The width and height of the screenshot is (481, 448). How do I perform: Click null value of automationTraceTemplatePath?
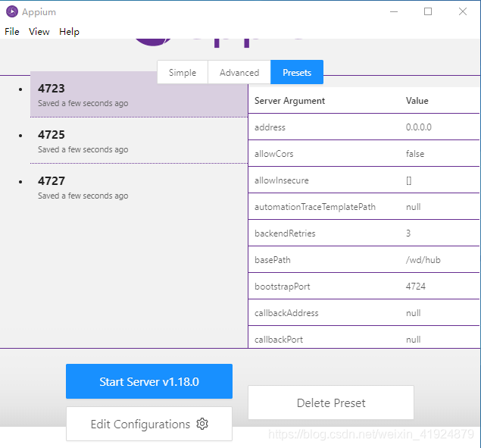coord(414,207)
